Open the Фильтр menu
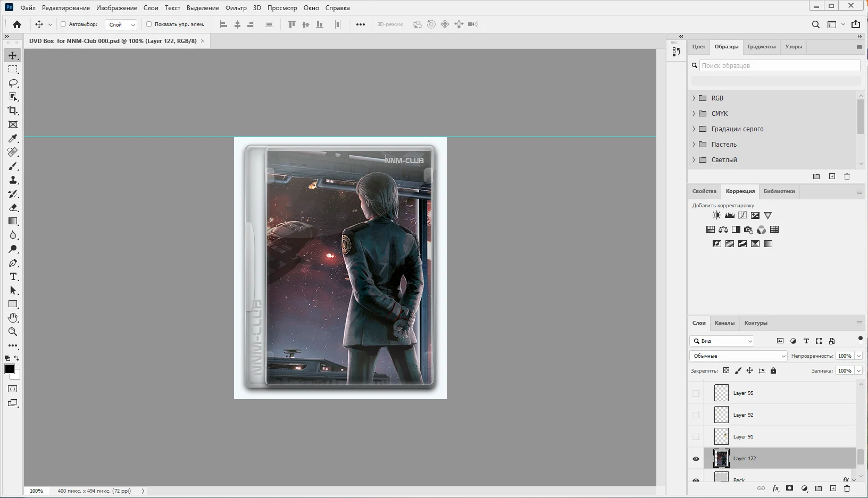 [x=236, y=8]
